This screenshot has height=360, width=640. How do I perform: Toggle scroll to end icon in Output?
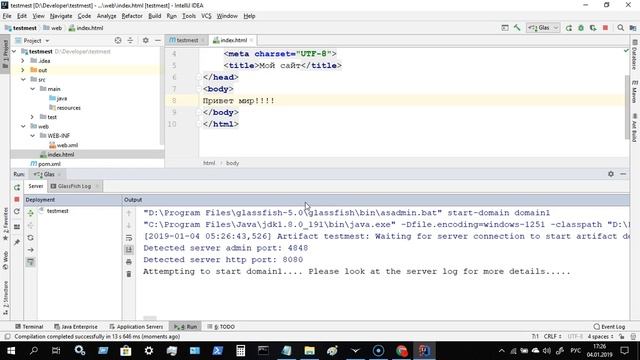(129, 249)
